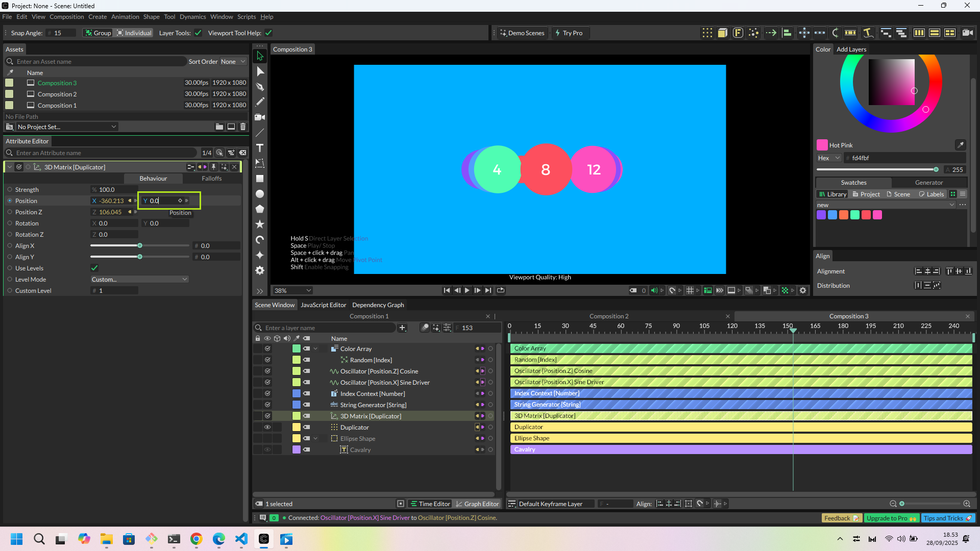Screen dimensions: 980x551
Task: Open the Sort Order None dropdown
Action: point(233,62)
